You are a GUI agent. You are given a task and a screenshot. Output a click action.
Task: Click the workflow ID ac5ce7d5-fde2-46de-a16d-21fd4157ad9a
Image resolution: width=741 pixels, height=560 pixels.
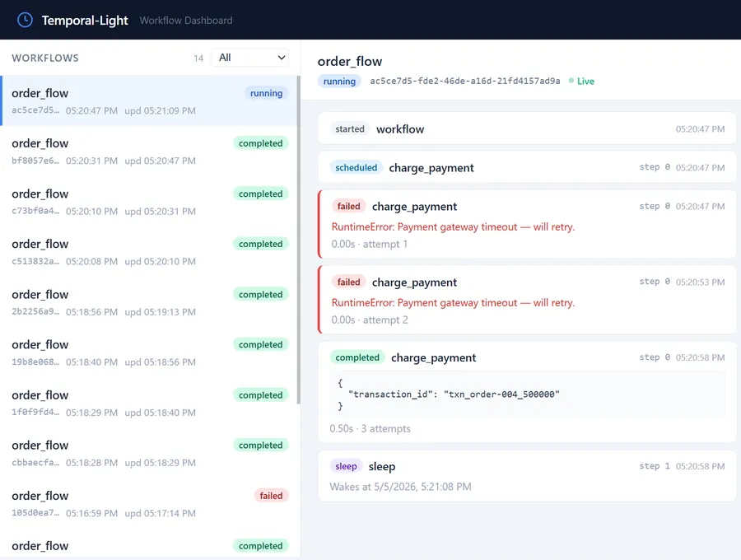465,81
